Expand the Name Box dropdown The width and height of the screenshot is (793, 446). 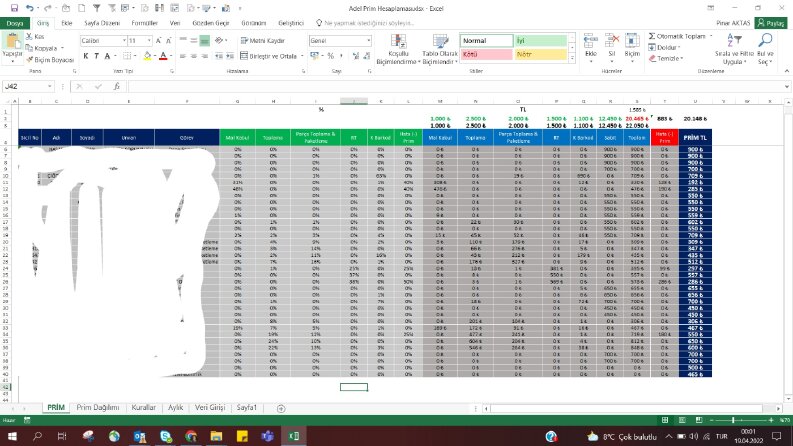[x=50, y=86]
